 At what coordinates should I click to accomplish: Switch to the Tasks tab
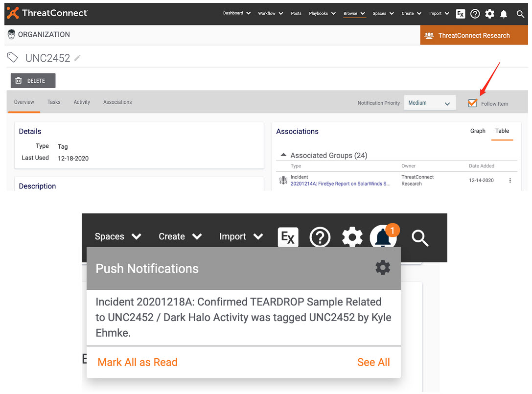click(54, 102)
